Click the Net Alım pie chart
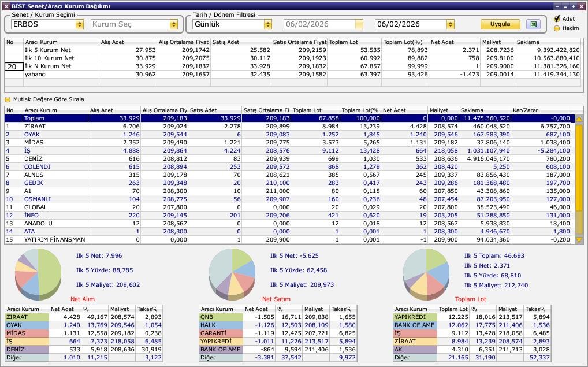The height and width of the screenshot is (367, 588). coord(38,271)
